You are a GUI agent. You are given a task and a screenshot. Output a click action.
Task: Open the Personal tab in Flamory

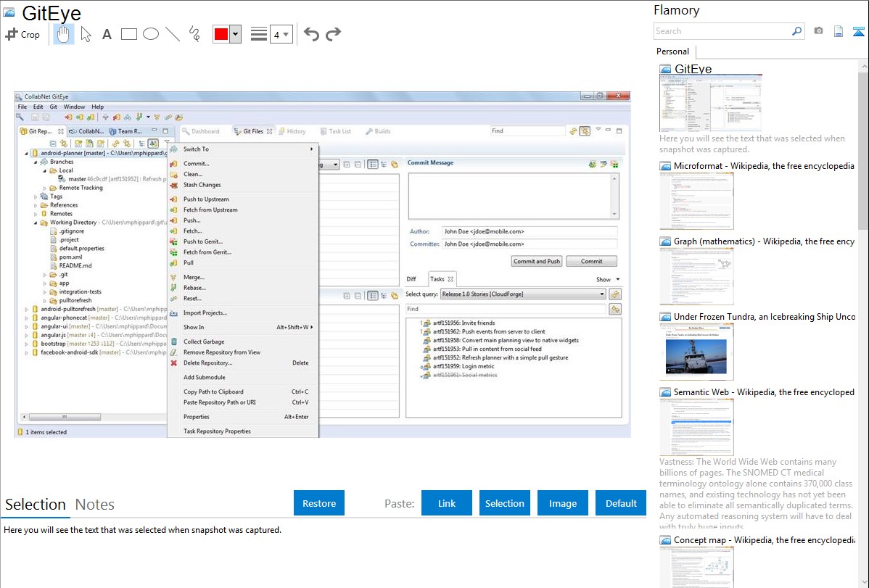click(x=673, y=51)
